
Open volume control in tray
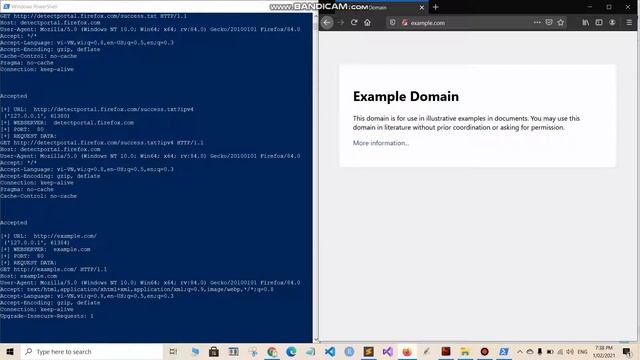pyautogui.click(x=570, y=351)
